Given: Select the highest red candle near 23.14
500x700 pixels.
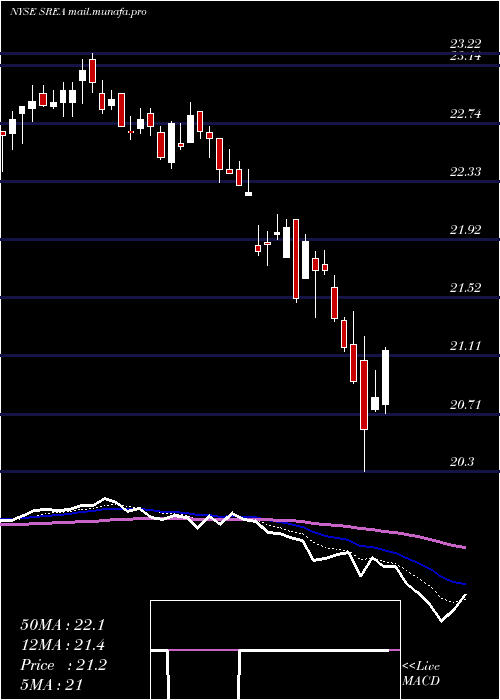Looking at the screenshot, I should point(92,71).
